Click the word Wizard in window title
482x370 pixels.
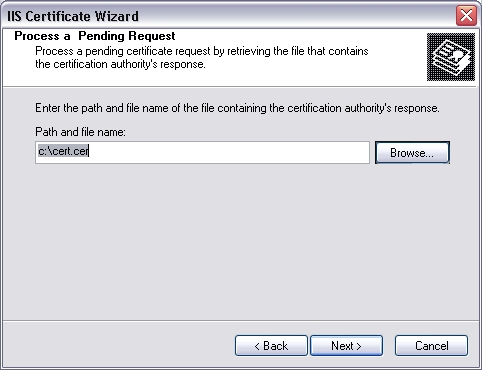click(117, 16)
